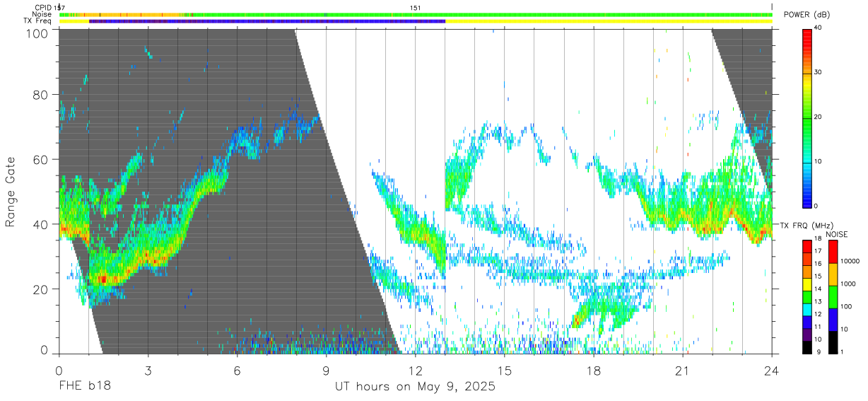The height and width of the screenshot is (401, 868).
Task: Click the 'FHE b18' radar beam label
Action: tap(84, 387)
